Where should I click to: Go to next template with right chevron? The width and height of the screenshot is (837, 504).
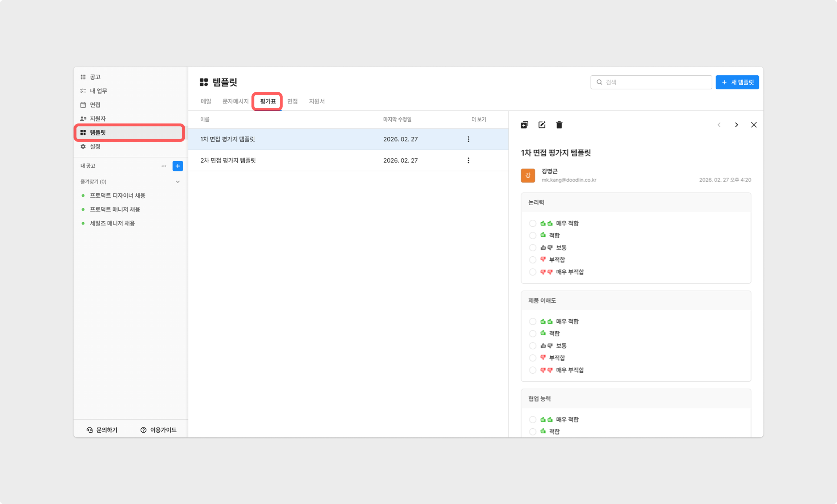[x=736, y=125]
